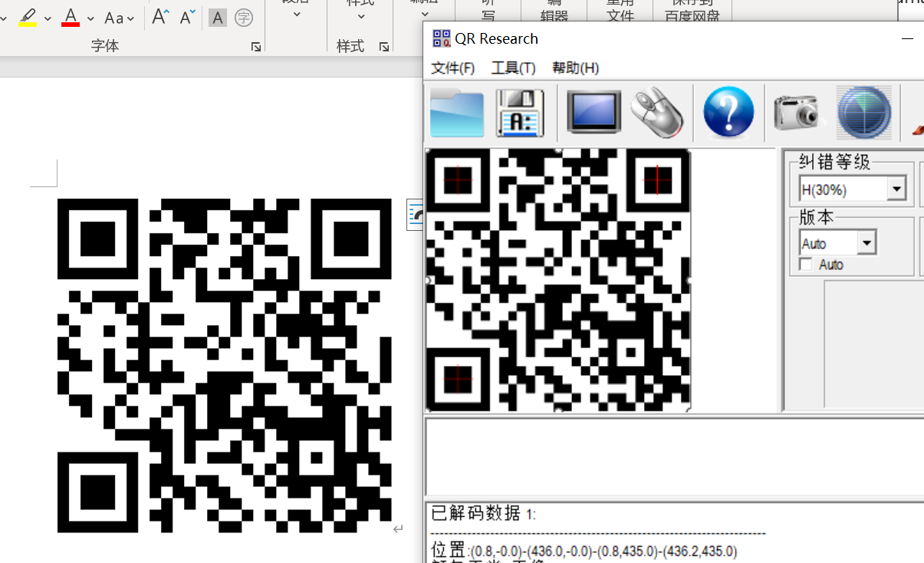This screenshot has width=924, height=563.
Task: Expand the 样式 styles gallery chevron
Action: click(x=360, y=15)
